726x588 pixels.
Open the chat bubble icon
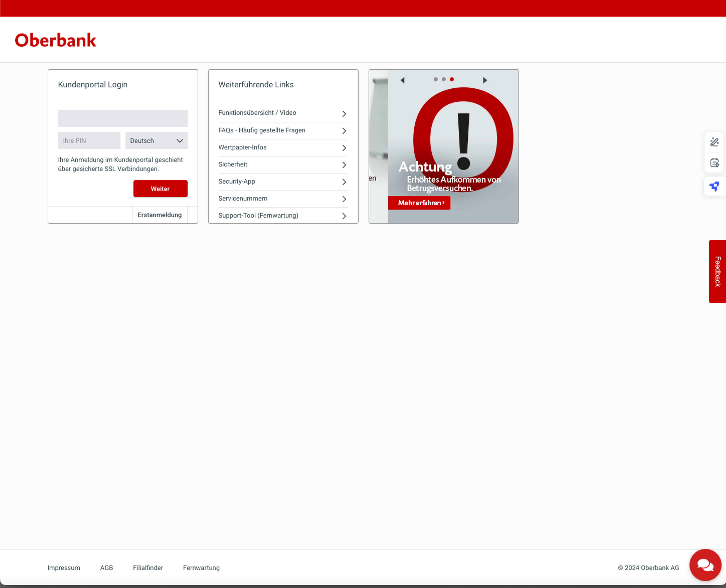[705, 565]
